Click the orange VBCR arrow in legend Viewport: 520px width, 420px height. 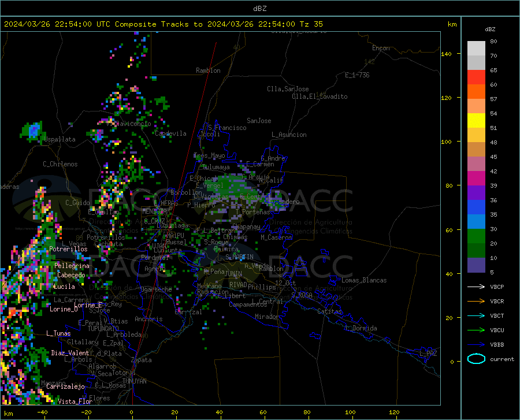[476, 302]
